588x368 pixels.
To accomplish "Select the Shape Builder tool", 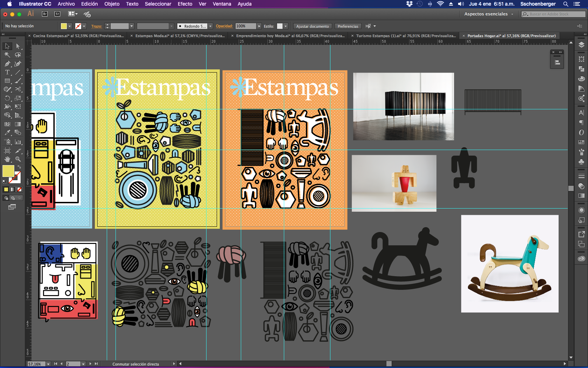I will 7,115.
